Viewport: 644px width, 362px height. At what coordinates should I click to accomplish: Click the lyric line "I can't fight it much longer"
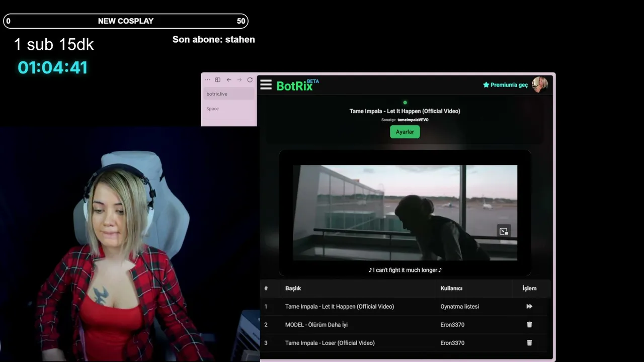405,270
